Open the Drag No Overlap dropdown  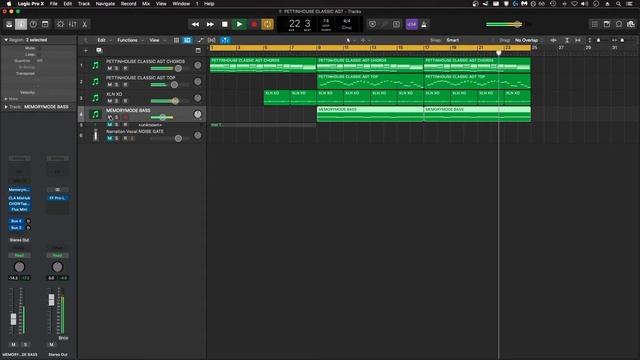tap(527, 40)
